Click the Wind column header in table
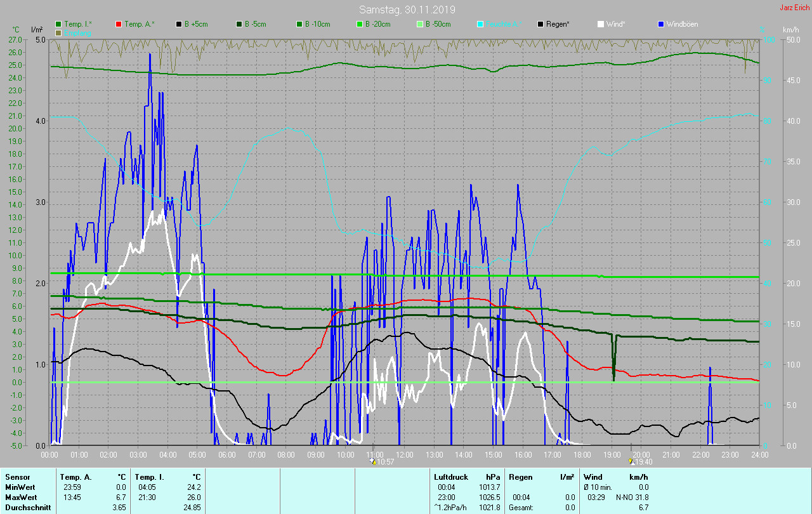 click(x=593, y=477)
